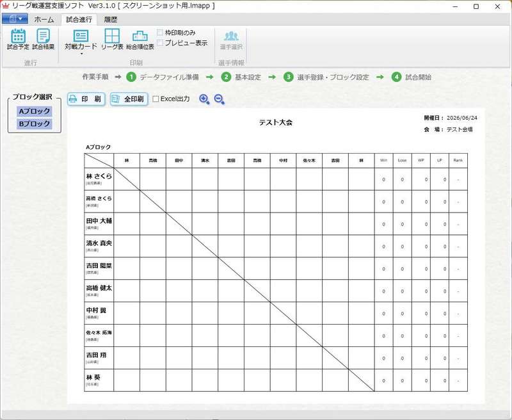Select Bブロック in block selection

(x=35, y=124)
